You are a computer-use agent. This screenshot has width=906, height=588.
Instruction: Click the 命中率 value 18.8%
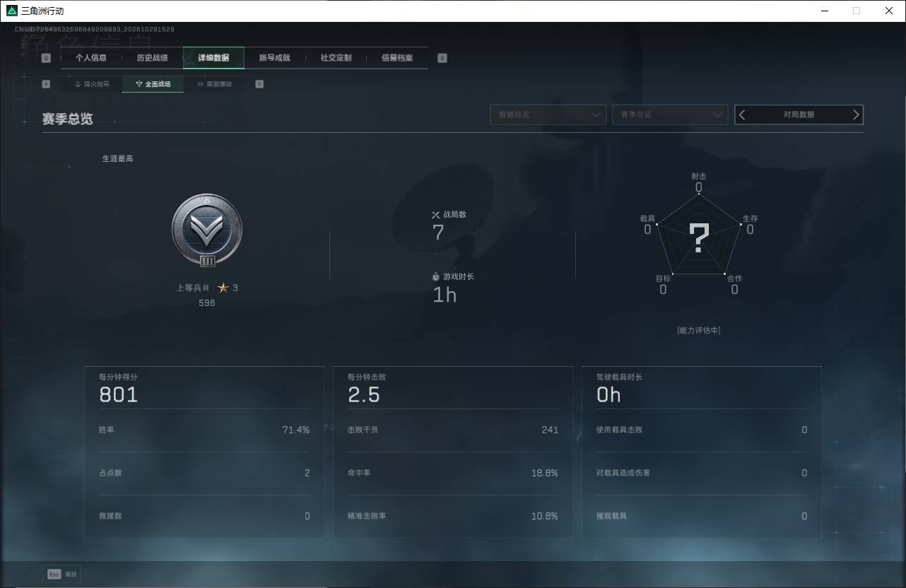coord(545,473)
